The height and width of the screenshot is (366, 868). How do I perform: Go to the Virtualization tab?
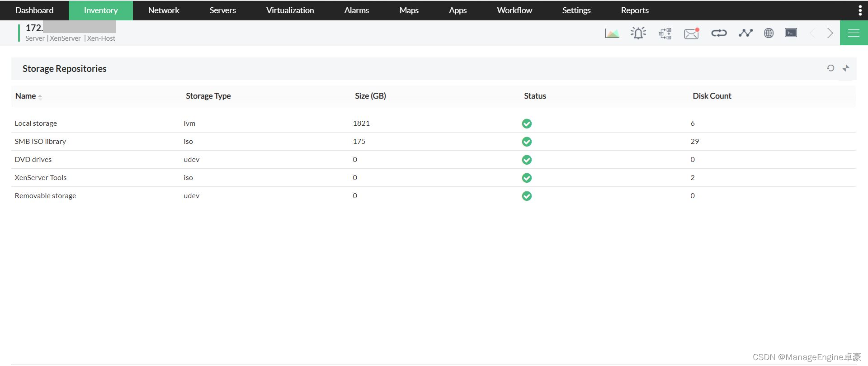(x=290, y=10)
